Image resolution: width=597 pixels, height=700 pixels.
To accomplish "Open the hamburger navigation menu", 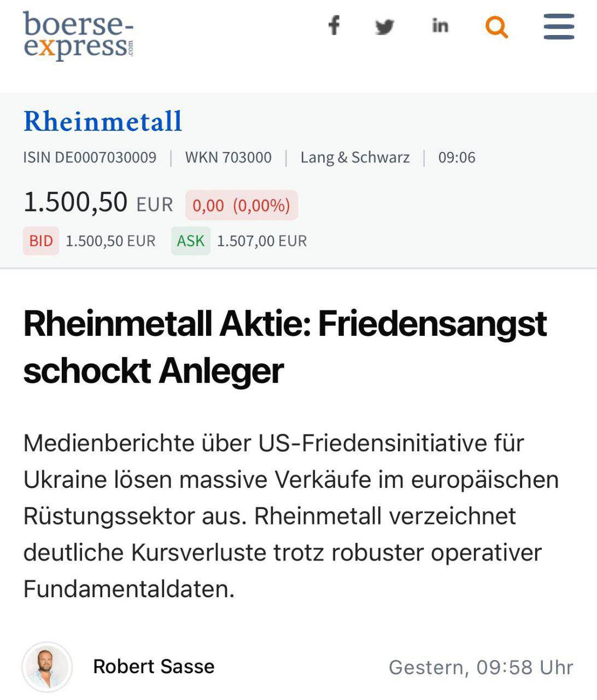I will click(559, 26).
